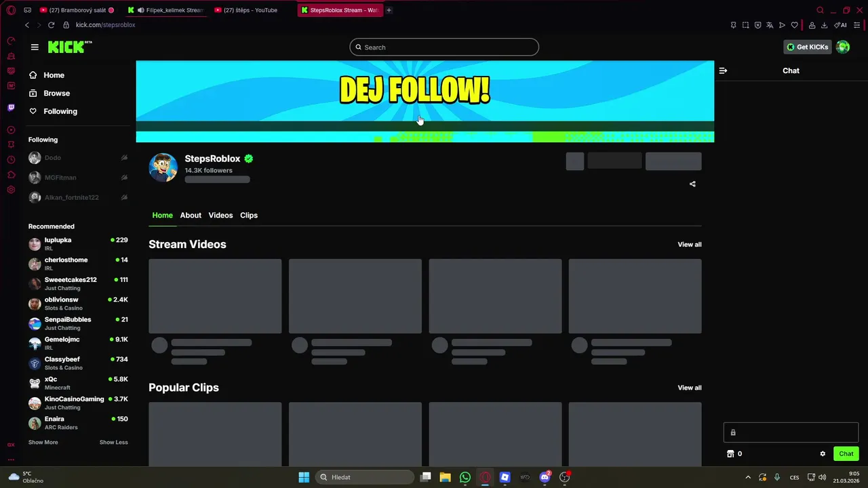This screenshot has width=868, height=488.
Task: Open recommended channel cherlosthome
Action: click(78, 264)
